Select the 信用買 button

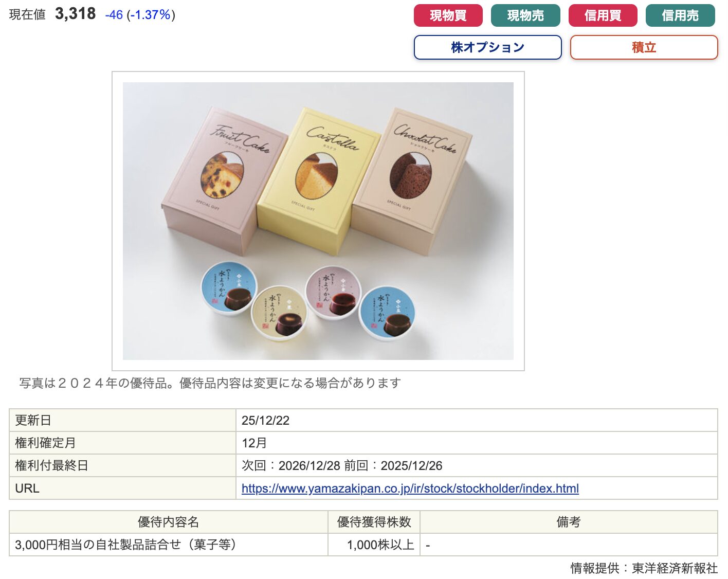603,15
